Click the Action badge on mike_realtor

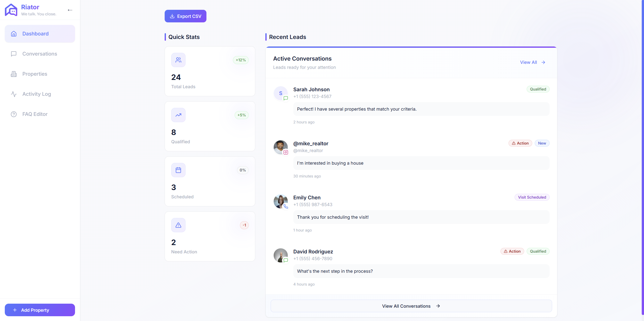click(x=520, y=143)
